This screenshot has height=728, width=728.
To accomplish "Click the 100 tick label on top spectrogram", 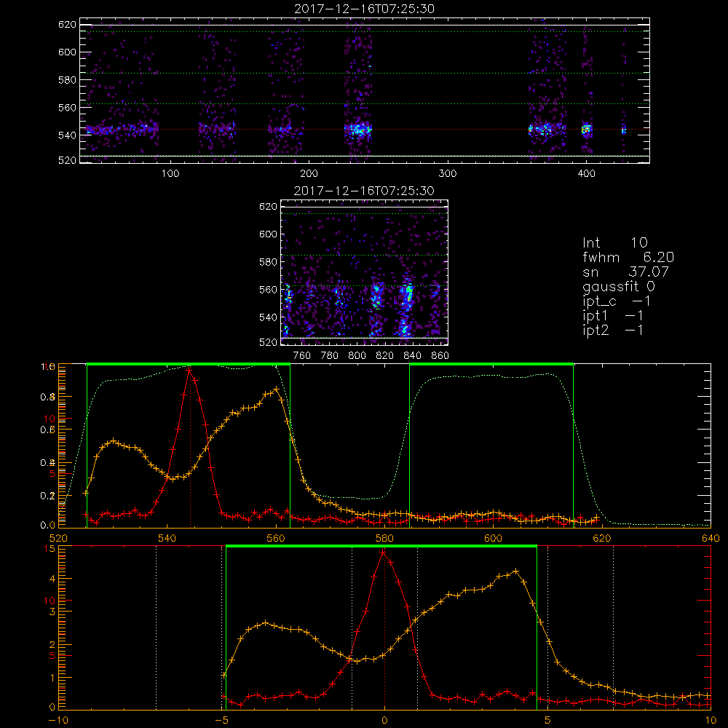I will coord(170,174).
